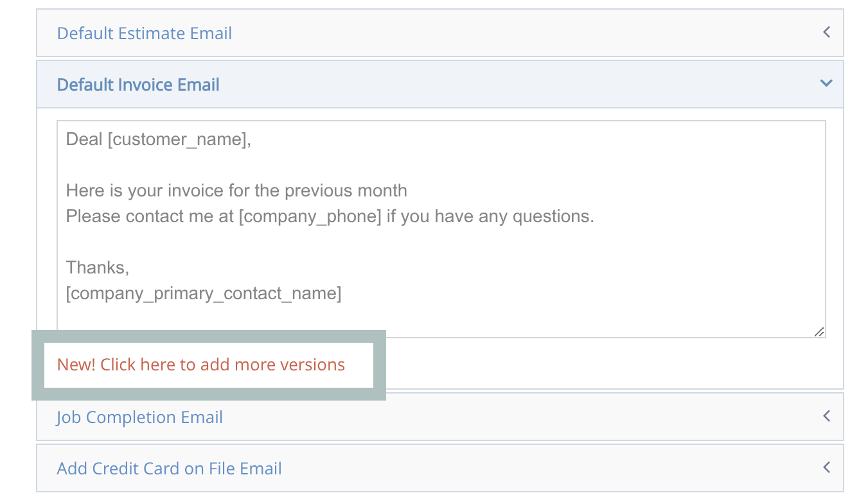Click the add more versions link

201,365
